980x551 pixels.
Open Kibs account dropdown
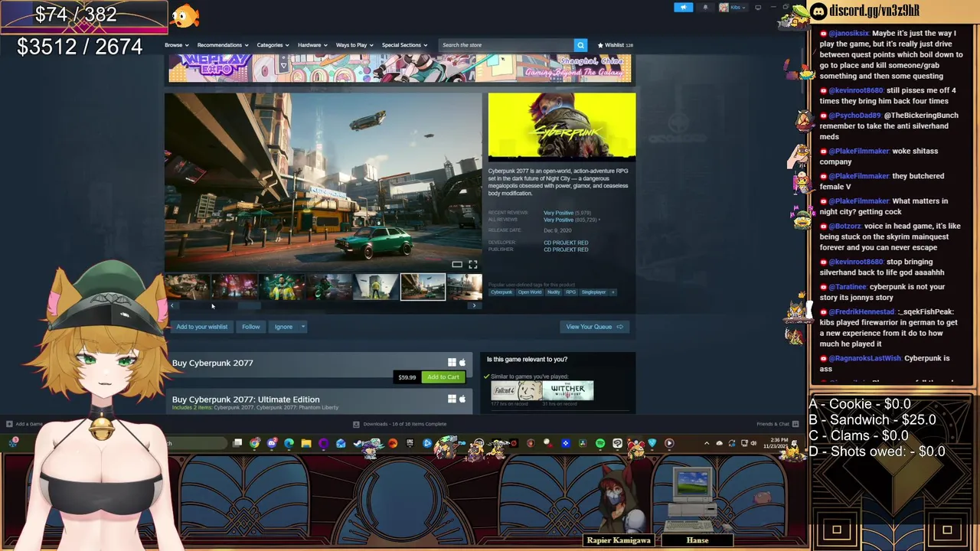click(x=731, y=8)
